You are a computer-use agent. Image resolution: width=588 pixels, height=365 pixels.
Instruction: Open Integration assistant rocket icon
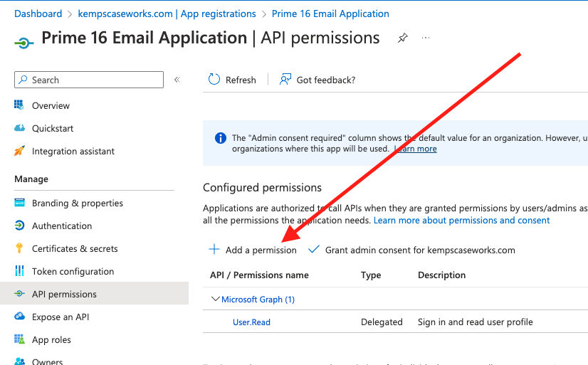[x=19, y=151]
